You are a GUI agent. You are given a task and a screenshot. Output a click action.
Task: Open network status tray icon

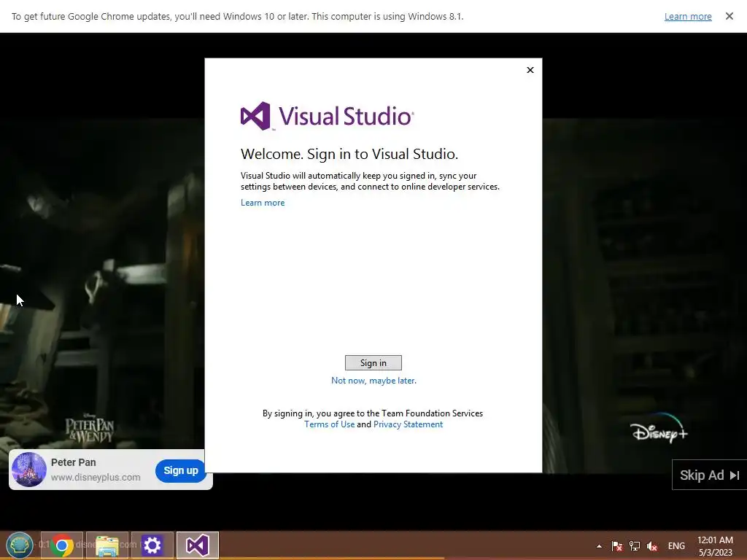point(635,545)
